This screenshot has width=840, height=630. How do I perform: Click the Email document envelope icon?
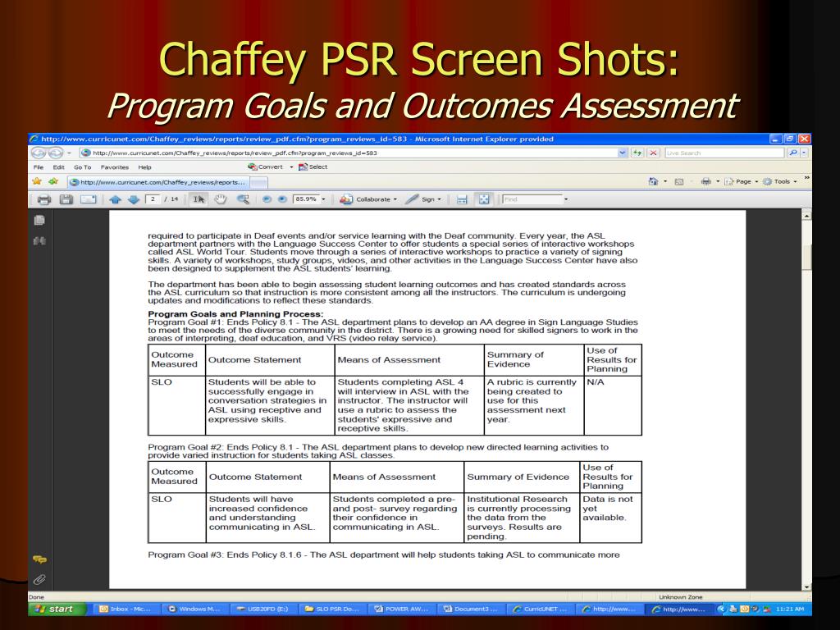tap(88, 199)
